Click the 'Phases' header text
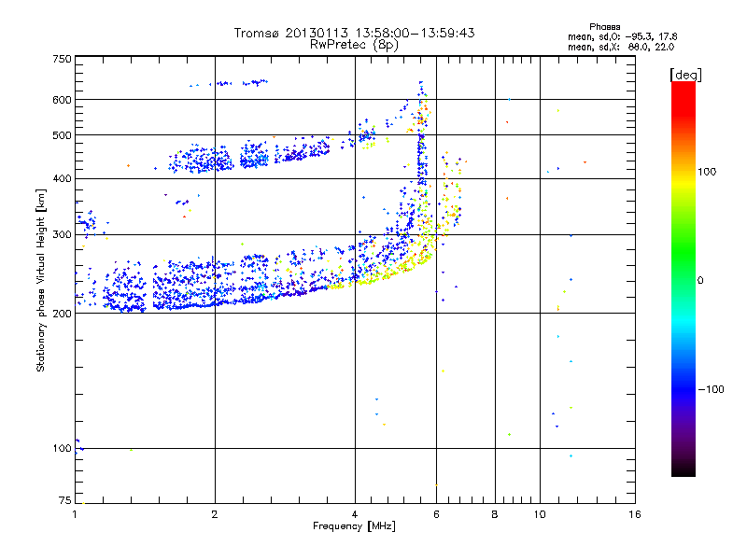 tap(604, 27)
